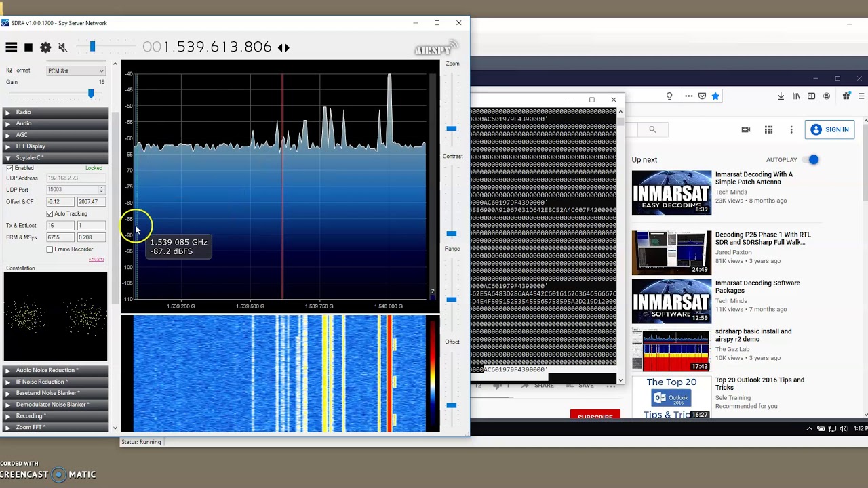
Task: Open YouTube settings three-dot menu
Action: (791, 129)
